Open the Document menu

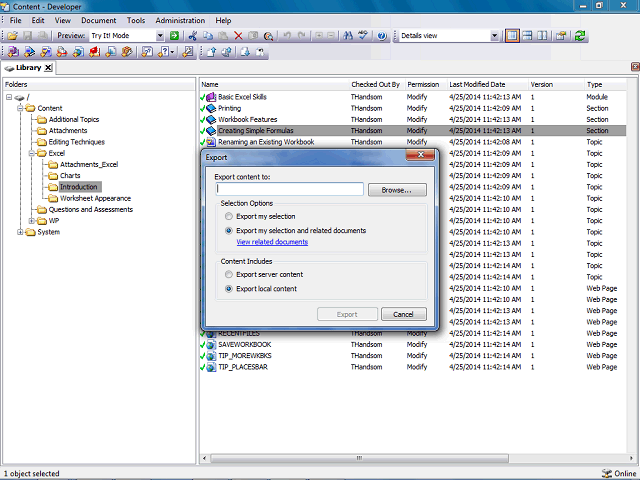[x=98, y=20]
